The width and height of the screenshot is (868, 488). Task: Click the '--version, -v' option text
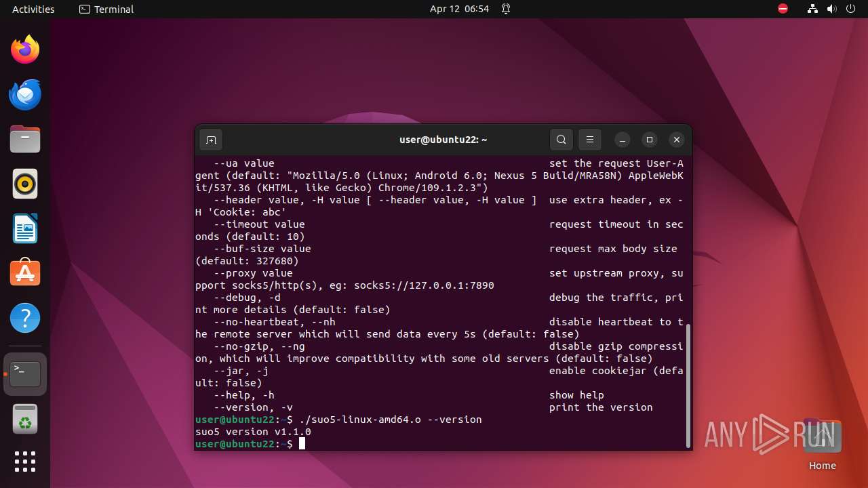[x=253, y=407]
